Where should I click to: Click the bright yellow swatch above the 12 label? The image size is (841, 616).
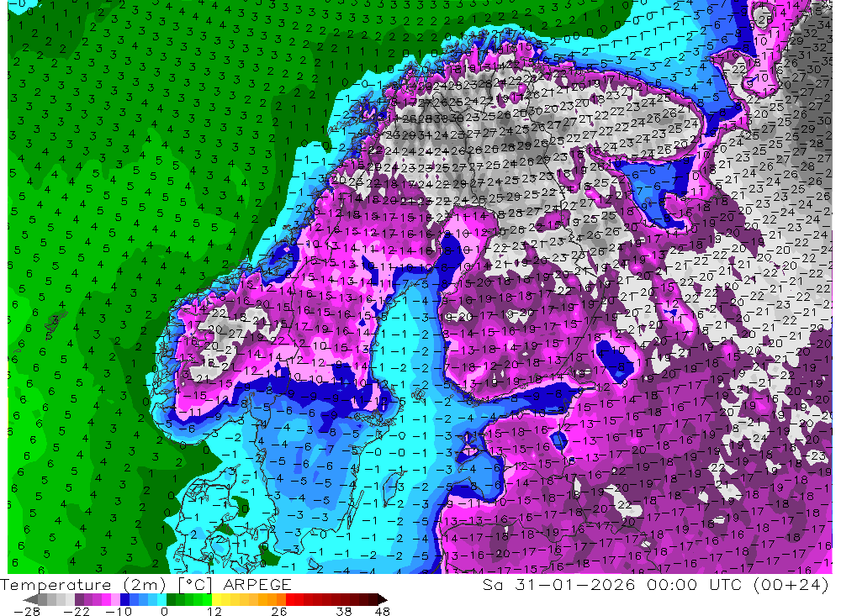(x=217, y=599)
